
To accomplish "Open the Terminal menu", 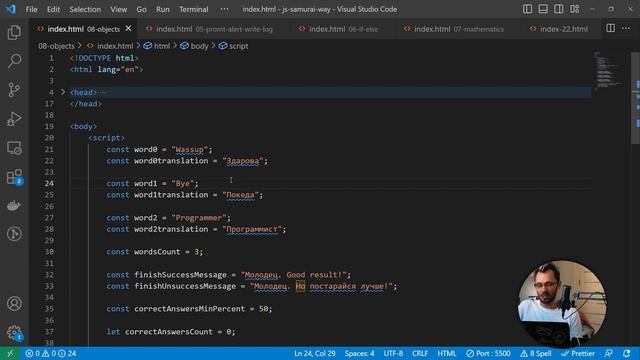I will tap(193, 9).
